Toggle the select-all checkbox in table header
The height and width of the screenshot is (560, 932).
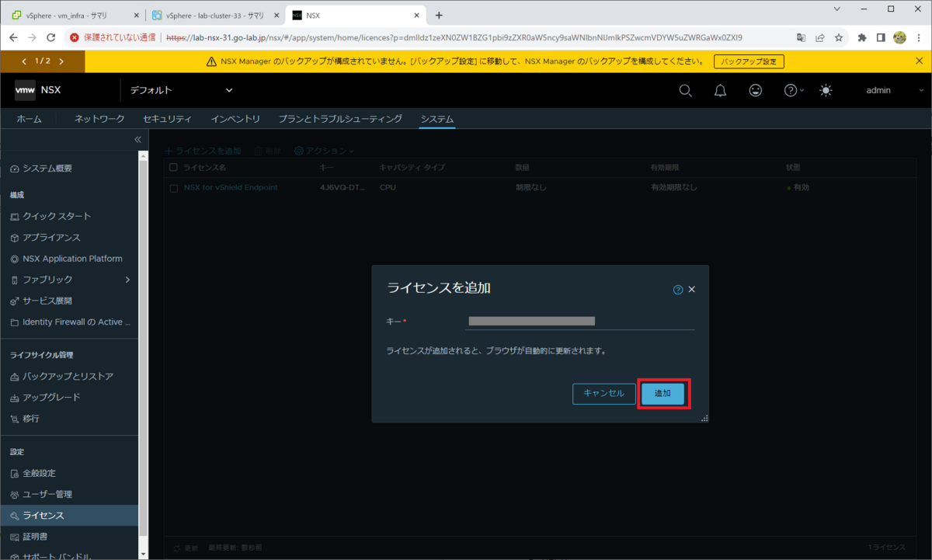173,167
